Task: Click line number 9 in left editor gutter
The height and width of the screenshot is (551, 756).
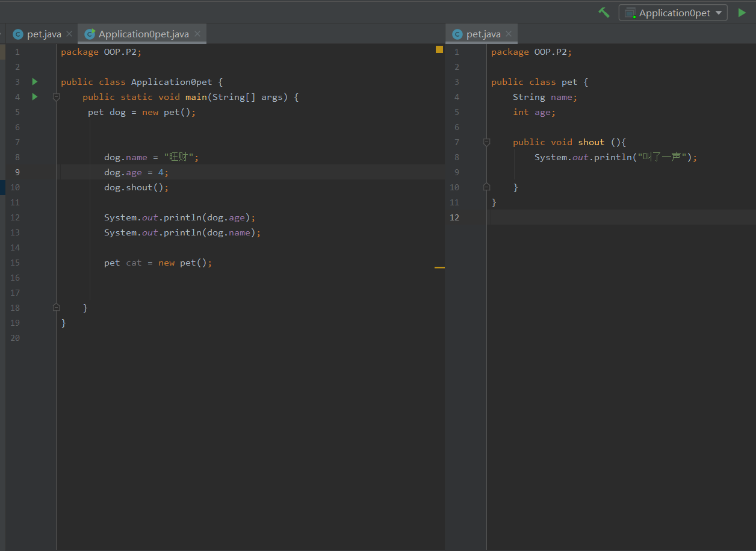Action: coord(17,172)
